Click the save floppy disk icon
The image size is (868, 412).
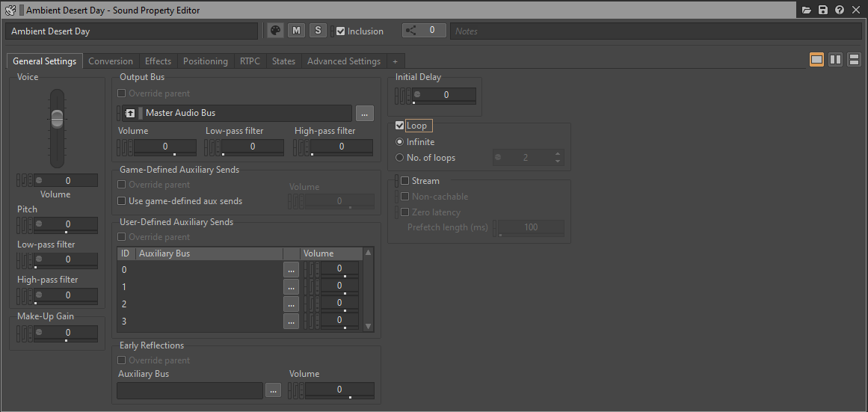pos(823,10)
